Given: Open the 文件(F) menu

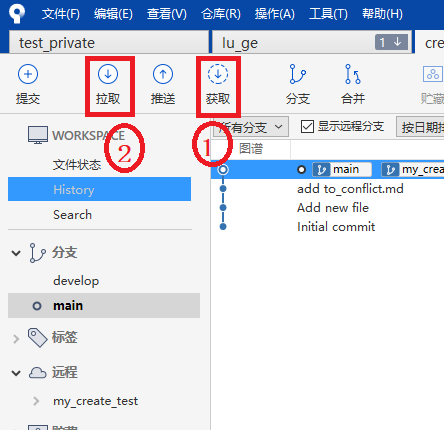Looking at the screenshot, I should pyautogui.click(x=61, y=14).
